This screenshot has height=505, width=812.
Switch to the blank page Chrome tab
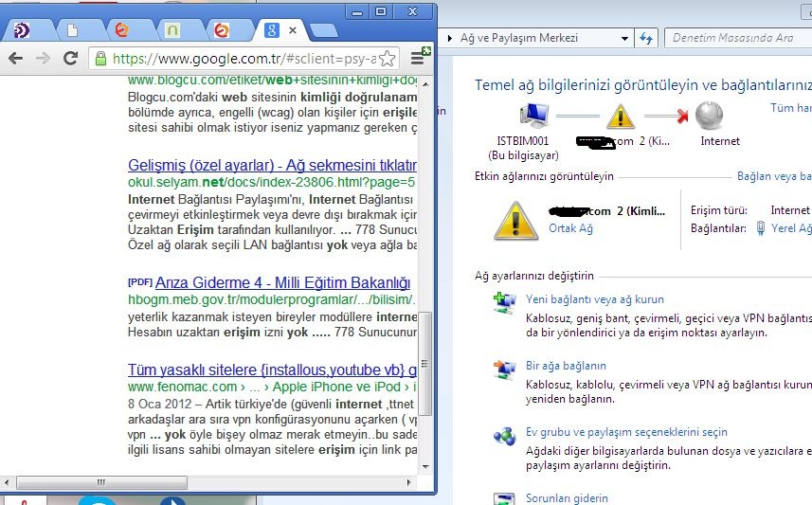click(x=73, y=31)
